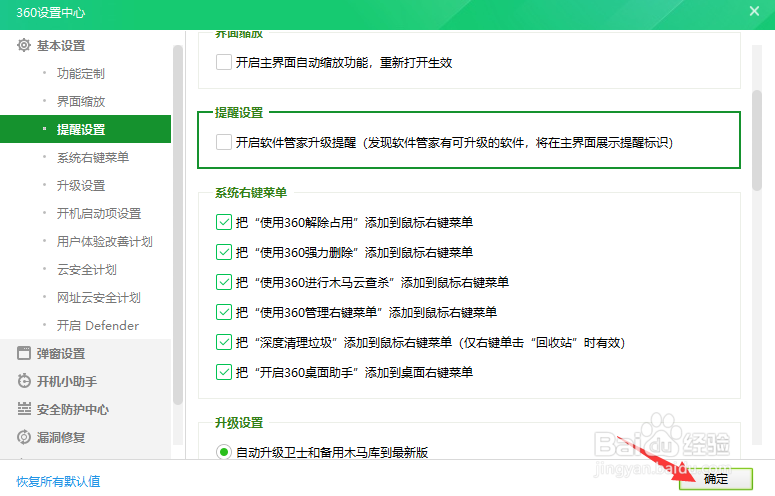Uncheck 使用360强力删除 right-click menu option

(x=224, y=252)
